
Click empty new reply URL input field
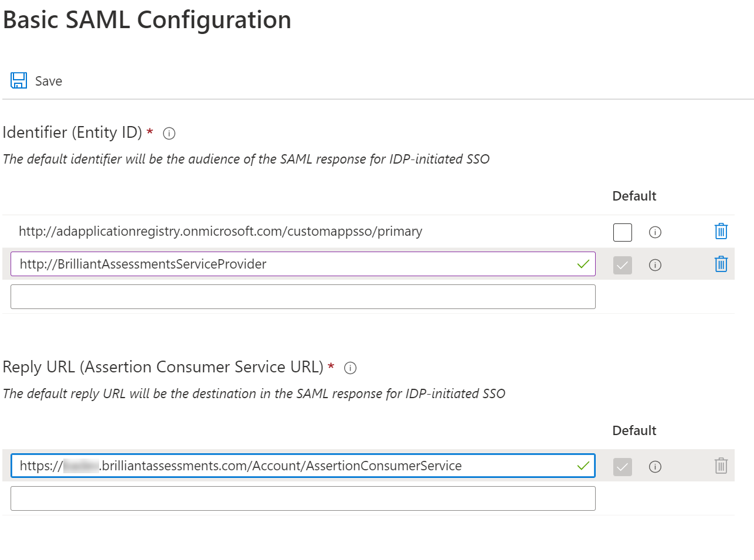(x=303, y=498)
